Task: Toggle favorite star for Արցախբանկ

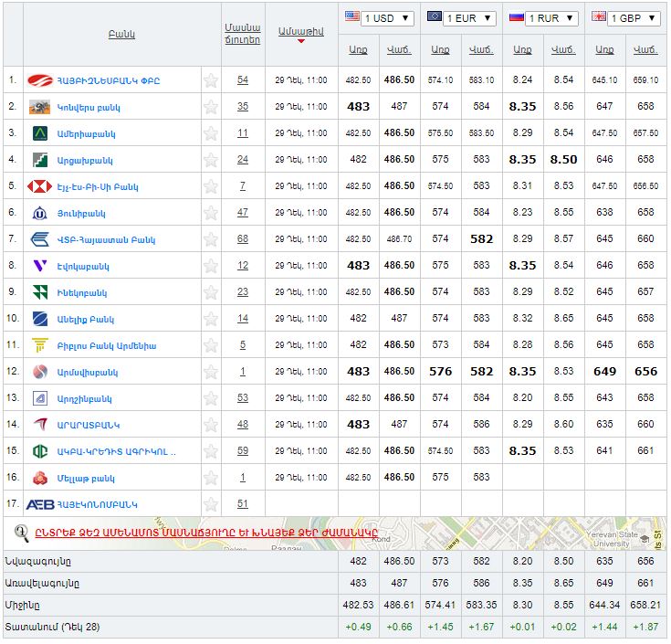Action: pyautogui.click(x=211, y=160)
